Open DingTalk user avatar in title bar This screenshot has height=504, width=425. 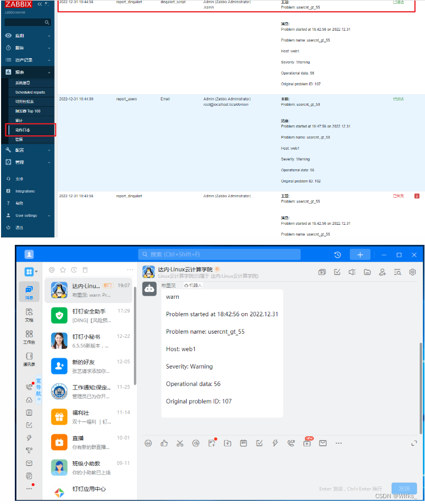click(29, 254)
